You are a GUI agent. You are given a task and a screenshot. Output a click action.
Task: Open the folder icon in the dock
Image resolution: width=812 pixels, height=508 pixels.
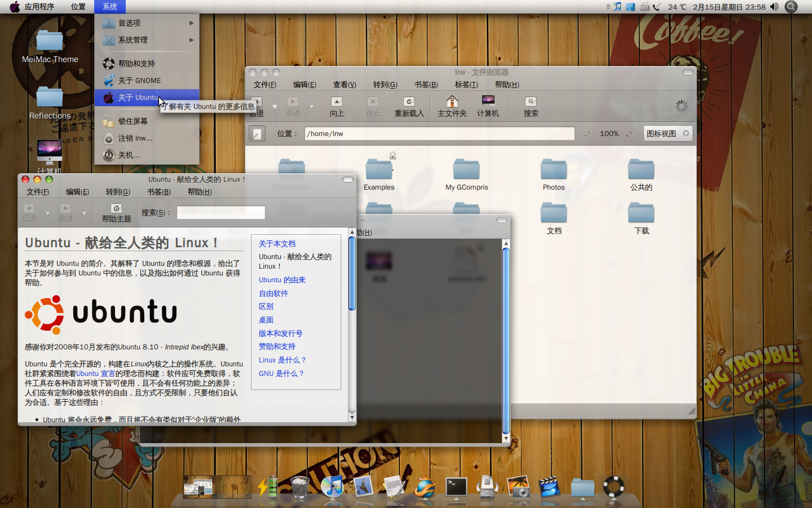coord(582,487)
